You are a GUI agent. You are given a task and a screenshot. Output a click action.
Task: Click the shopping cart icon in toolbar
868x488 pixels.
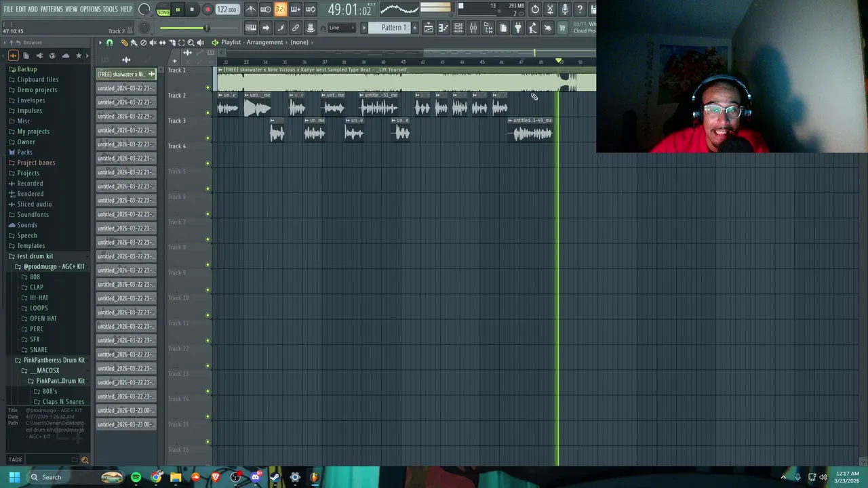pos(562,28)
